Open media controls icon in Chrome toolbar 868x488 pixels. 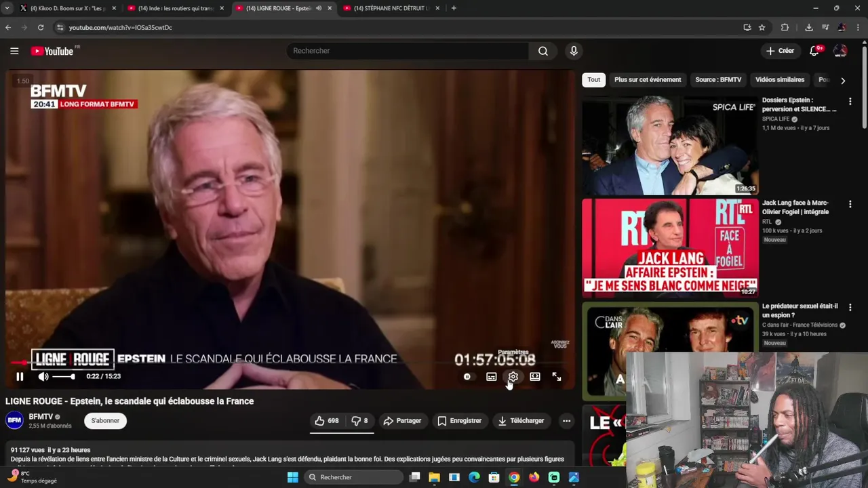(825, 27)
